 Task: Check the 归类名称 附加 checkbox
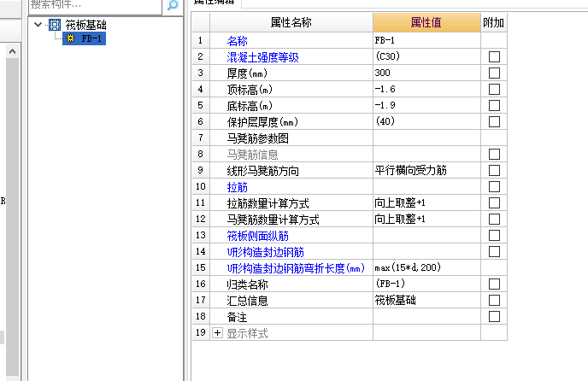tap(494, 284)
